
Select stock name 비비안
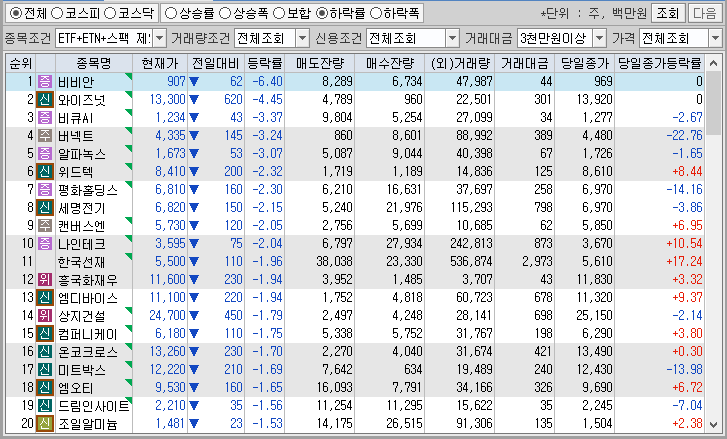pyautogui.click(x=76, y=82)
